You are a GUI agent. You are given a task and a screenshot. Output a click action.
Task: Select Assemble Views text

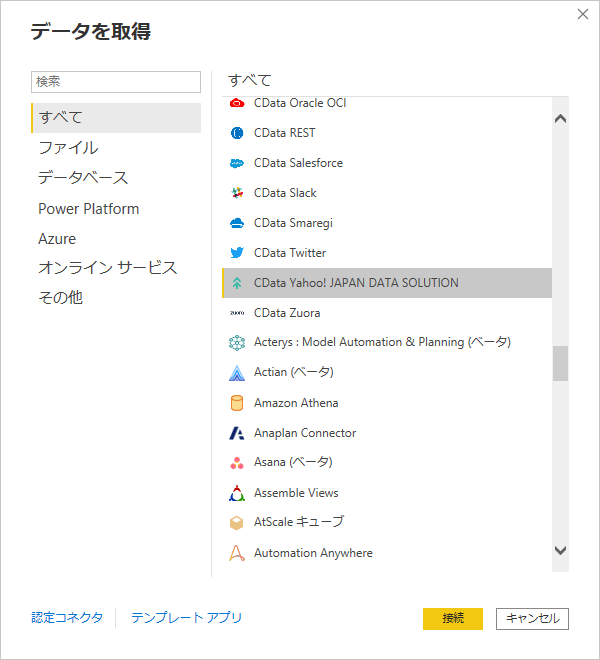pyautogui.click(x=296, y=493)
